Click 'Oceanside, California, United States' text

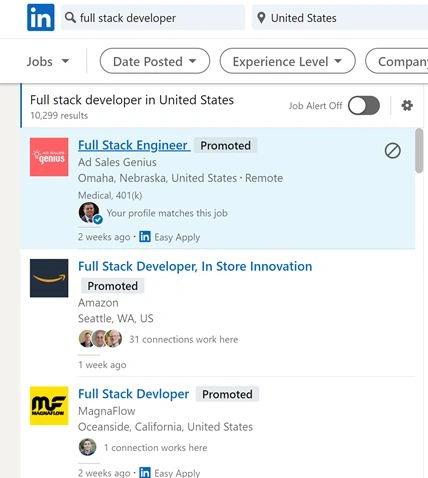point(165,427)
